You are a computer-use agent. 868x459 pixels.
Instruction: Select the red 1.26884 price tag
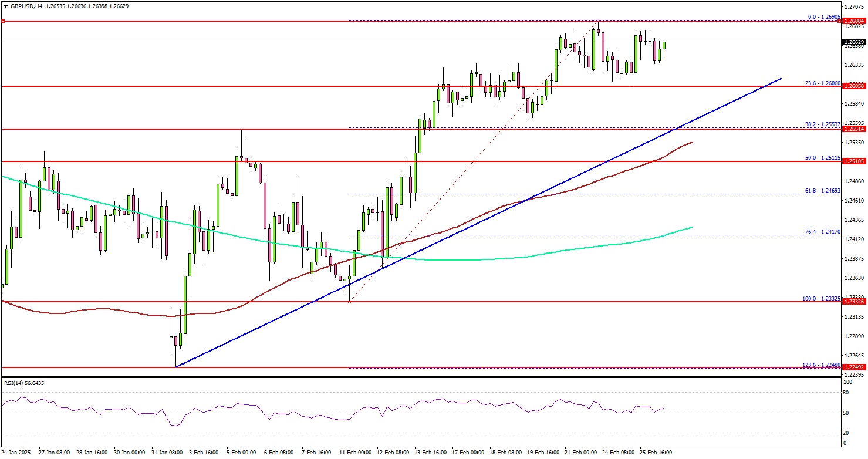855,21
